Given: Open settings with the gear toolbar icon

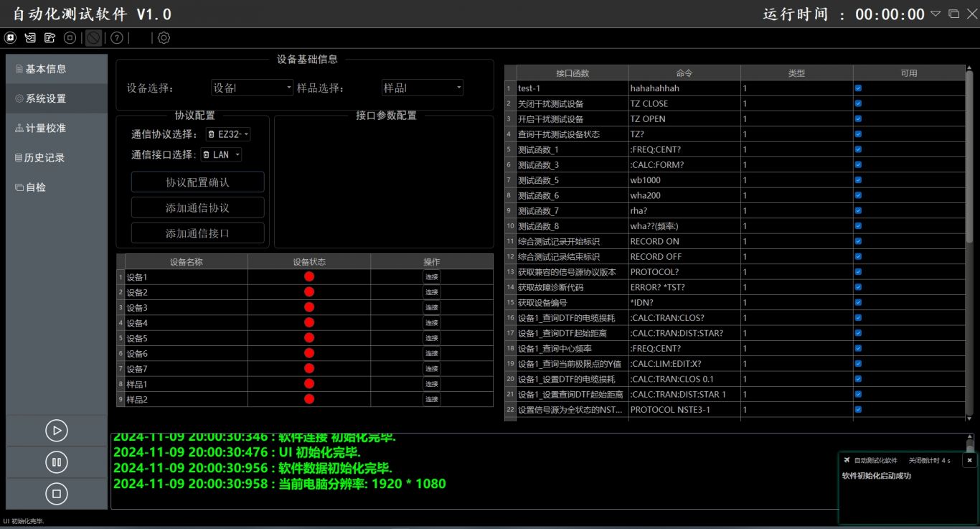Looking at the screenshot, I should 164,38.
